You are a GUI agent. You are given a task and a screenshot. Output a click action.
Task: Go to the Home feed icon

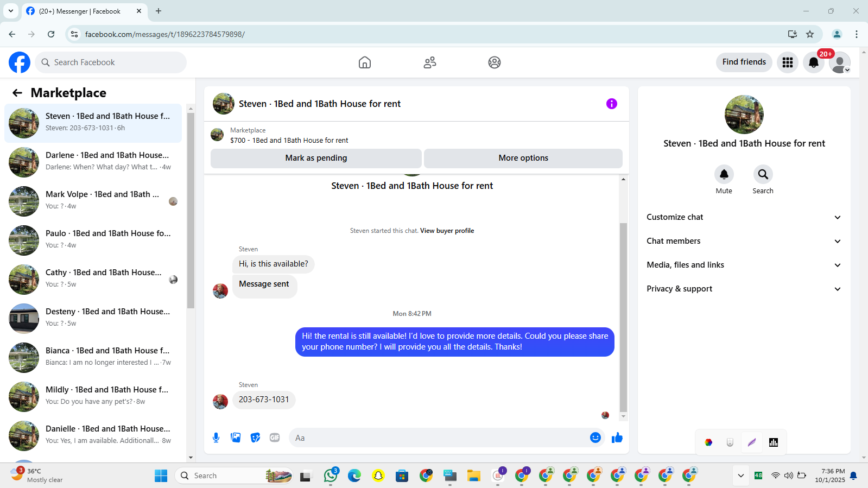pos(365,62)
